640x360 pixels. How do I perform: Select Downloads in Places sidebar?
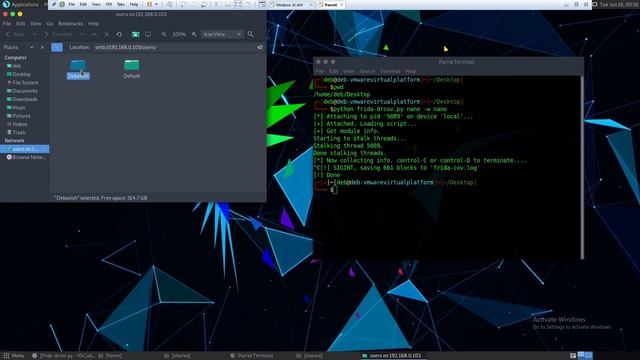point(22,99)
